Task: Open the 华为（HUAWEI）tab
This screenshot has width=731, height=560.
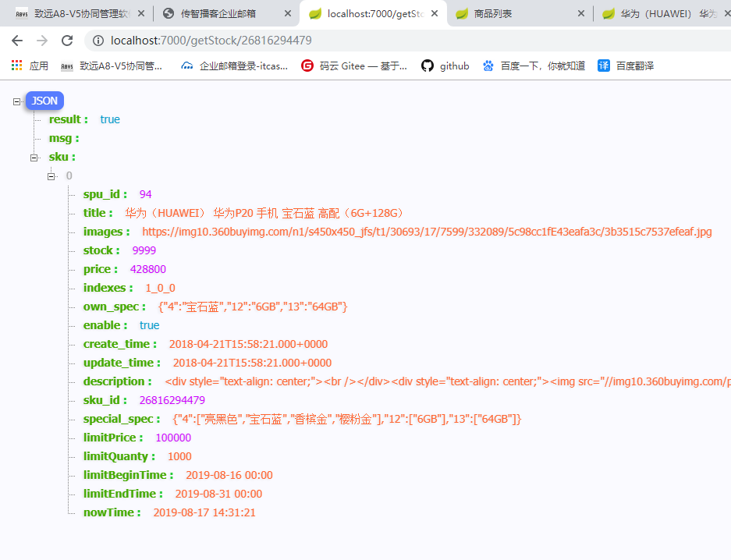Action: [x=662, y=13]
